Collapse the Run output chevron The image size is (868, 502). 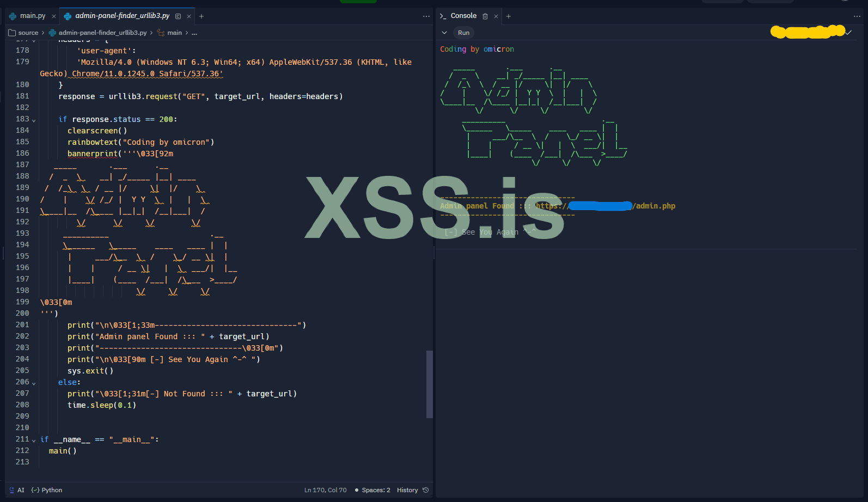point(444,33)
